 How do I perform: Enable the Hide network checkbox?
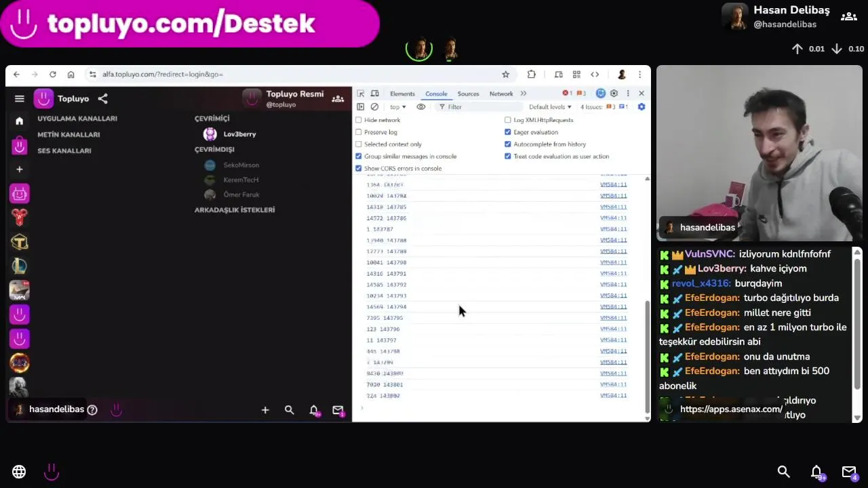[x=359, y=120]
